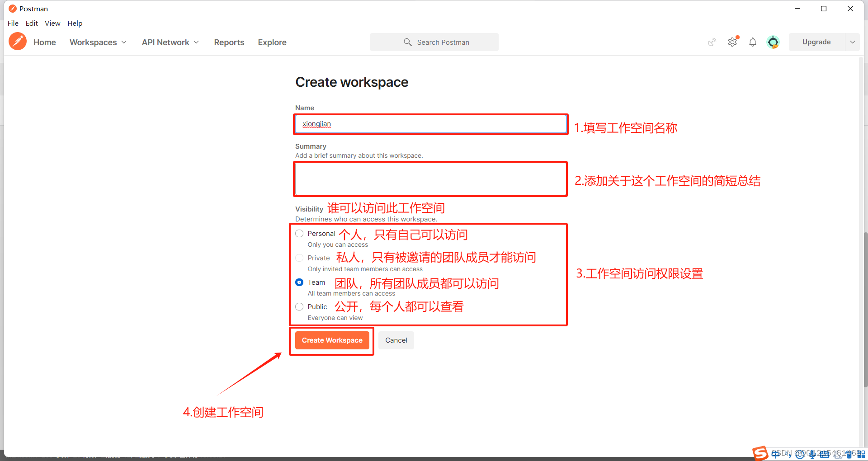The image size is (868, 461).
Task: Click the Create Workspace button
Action: click(332, 340)
